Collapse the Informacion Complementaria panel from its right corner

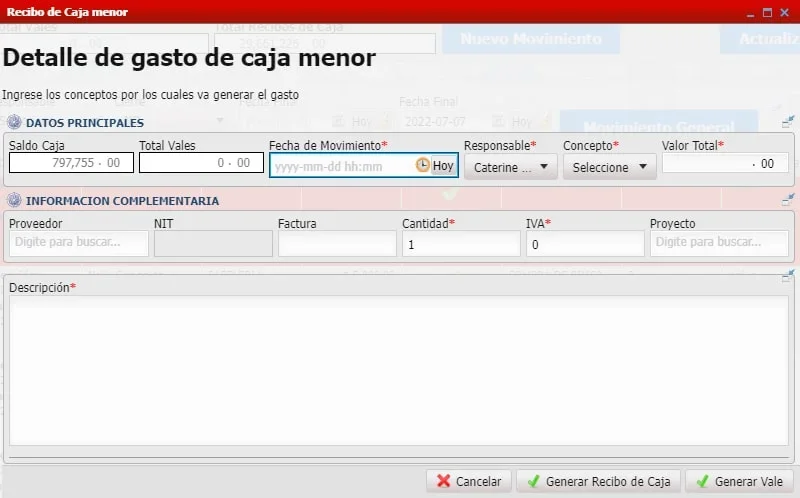788,200
